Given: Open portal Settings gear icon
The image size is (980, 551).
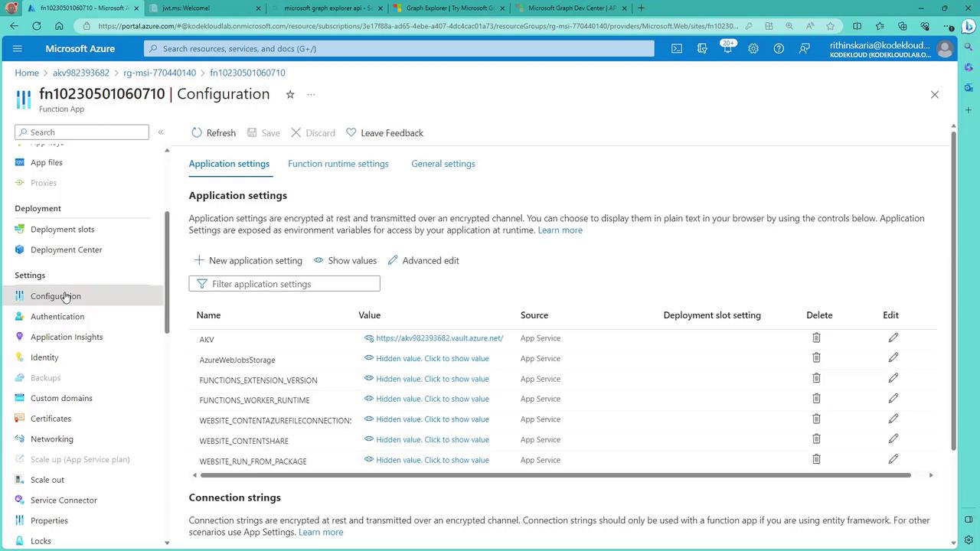Looking at the screenshot, I should (753, 48).
